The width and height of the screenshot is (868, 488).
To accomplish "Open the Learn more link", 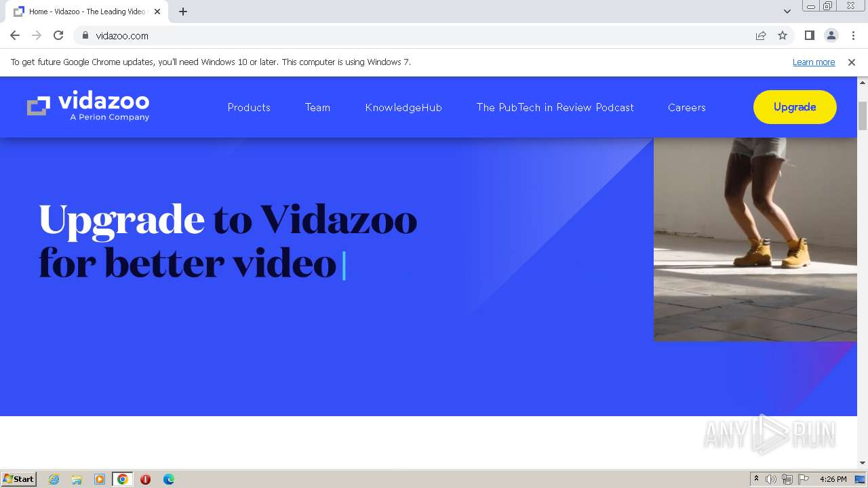I will 814,62.
